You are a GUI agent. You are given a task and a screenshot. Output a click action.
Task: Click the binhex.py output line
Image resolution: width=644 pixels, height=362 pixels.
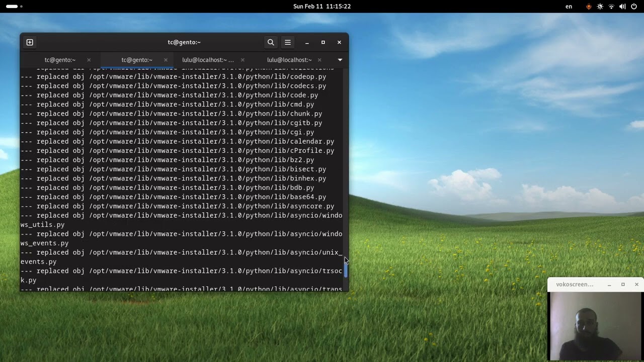point(174,178)
